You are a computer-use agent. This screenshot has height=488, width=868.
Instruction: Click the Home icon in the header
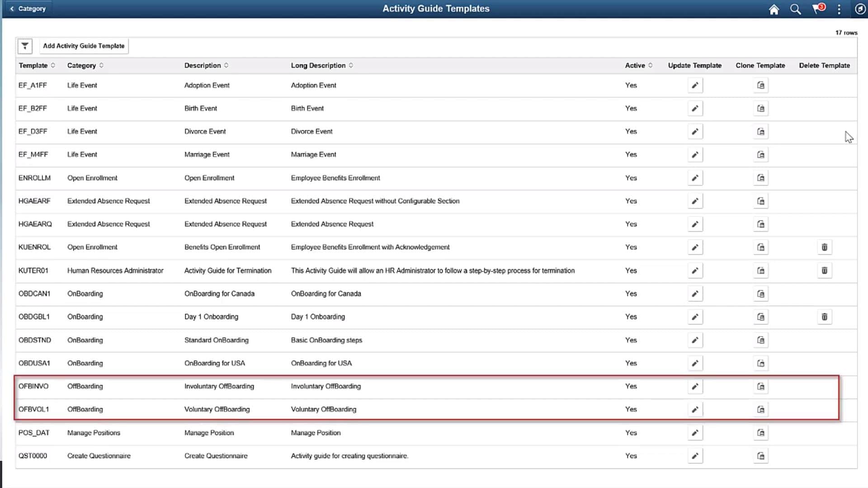(x=774, y=9)
